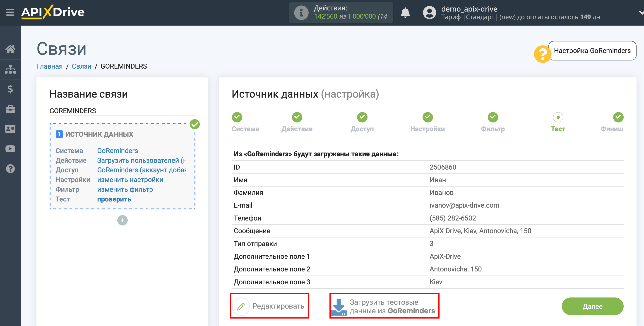Open the contact card sidebar icon
The width and height of the screenshot is (644, 326).
tap(10, 129)
